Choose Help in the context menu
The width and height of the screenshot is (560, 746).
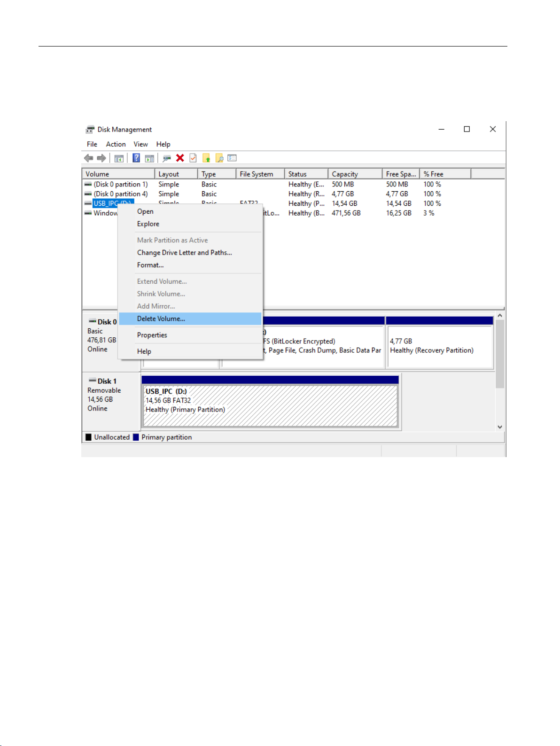[x=190, y=351]
